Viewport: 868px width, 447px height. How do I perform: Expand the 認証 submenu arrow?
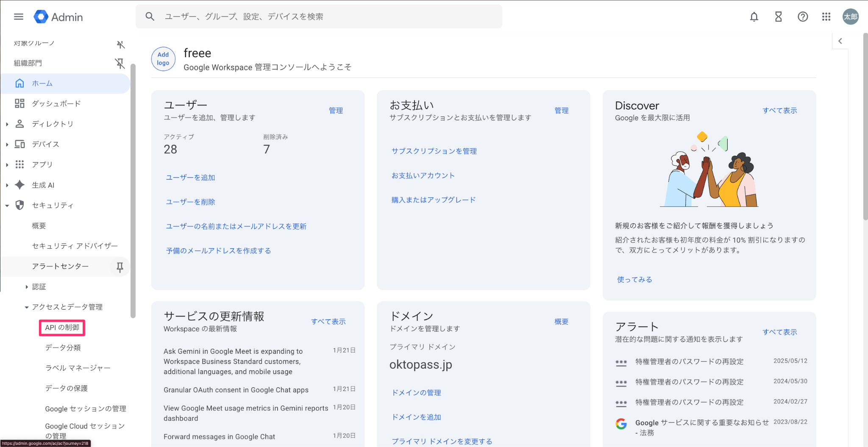tap(27, 287)
